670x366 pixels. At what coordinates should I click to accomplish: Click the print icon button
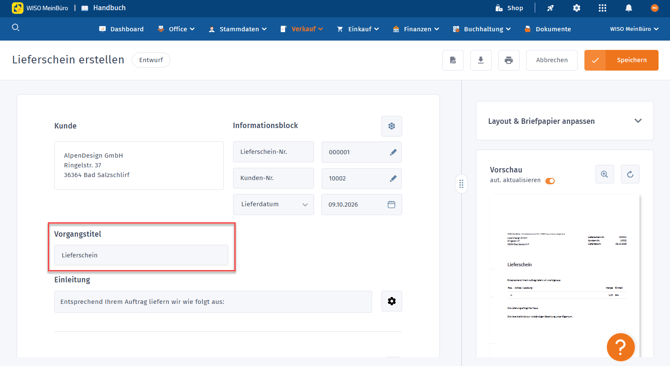pyautogui.click(x=508, y=60)
